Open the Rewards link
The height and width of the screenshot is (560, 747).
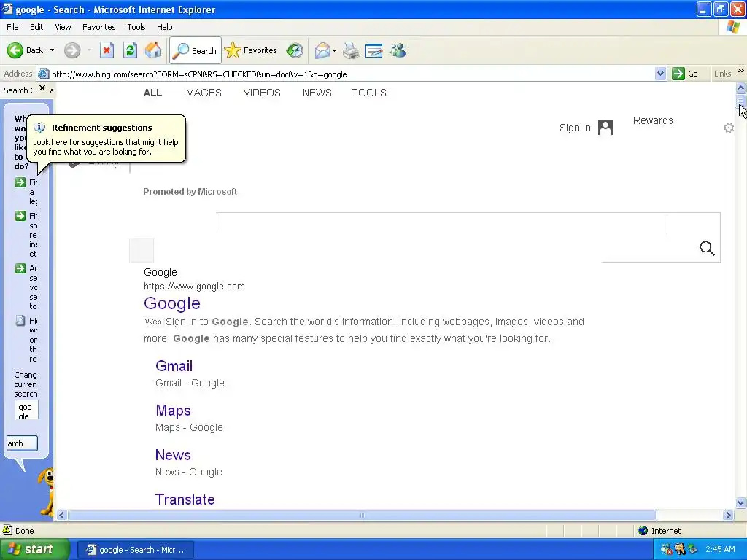(653, 120)
